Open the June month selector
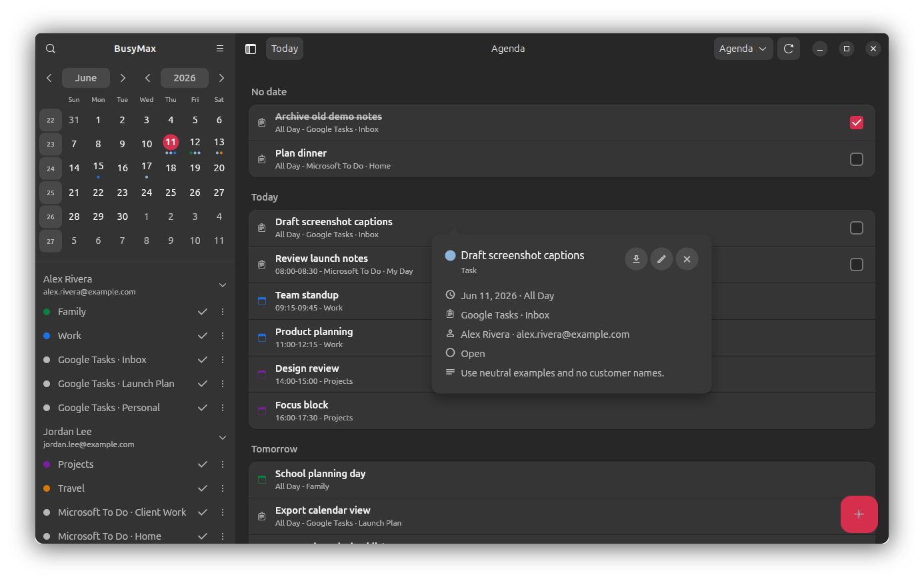The image size is (924, 581). coord(86,78)
